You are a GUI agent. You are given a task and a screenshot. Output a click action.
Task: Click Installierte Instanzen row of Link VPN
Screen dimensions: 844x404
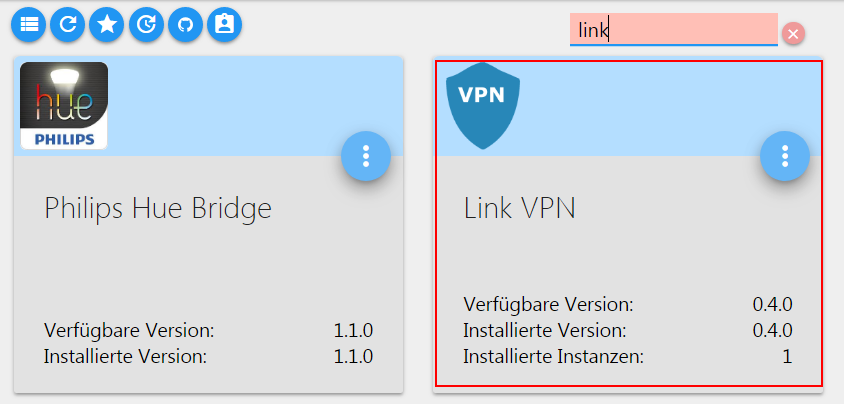point(628,356)
